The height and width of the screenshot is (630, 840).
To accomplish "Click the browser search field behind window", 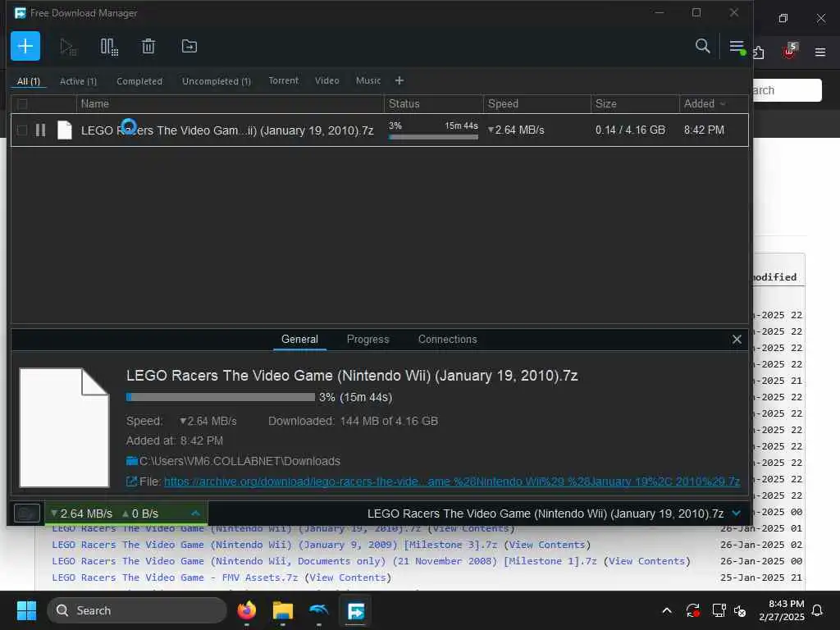I will tap(787, 90).
